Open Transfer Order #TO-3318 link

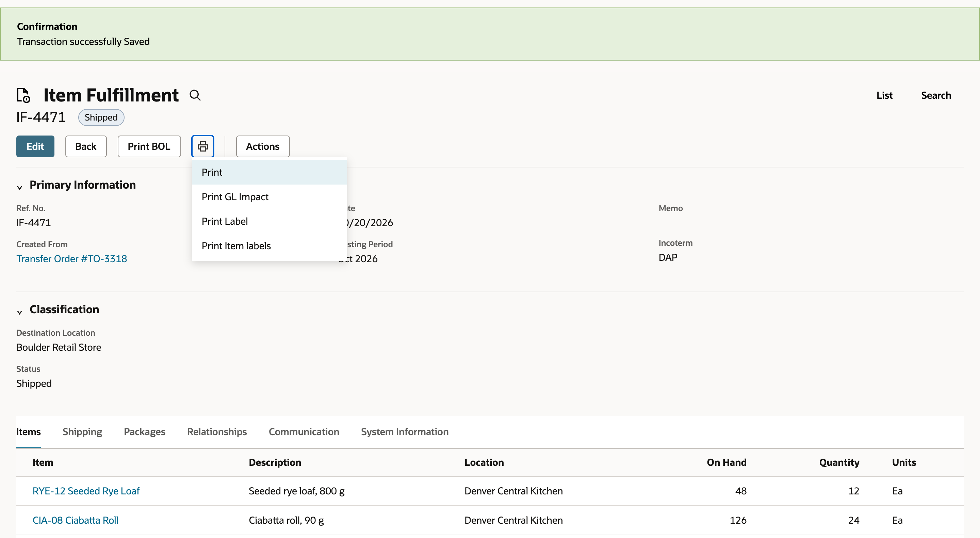(x=71, y=258)
